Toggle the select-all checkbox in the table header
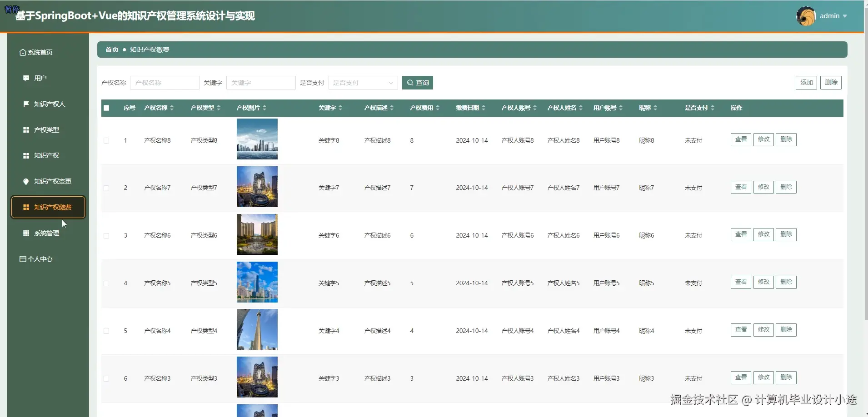The height and width of the screenshot is (417, 868). point(106,108)
